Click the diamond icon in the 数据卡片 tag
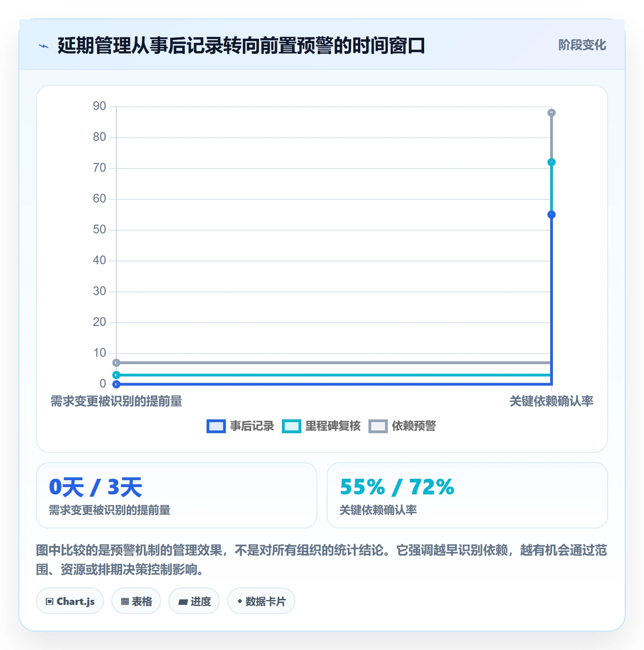The image size is (644, 650). (240, 601)
